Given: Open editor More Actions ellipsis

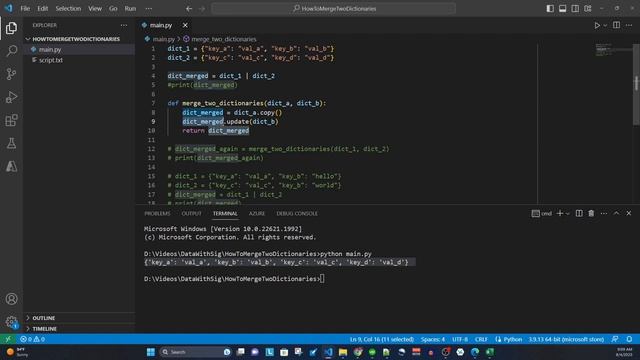Looking at the screenshot, I should (x=629, y=25).
